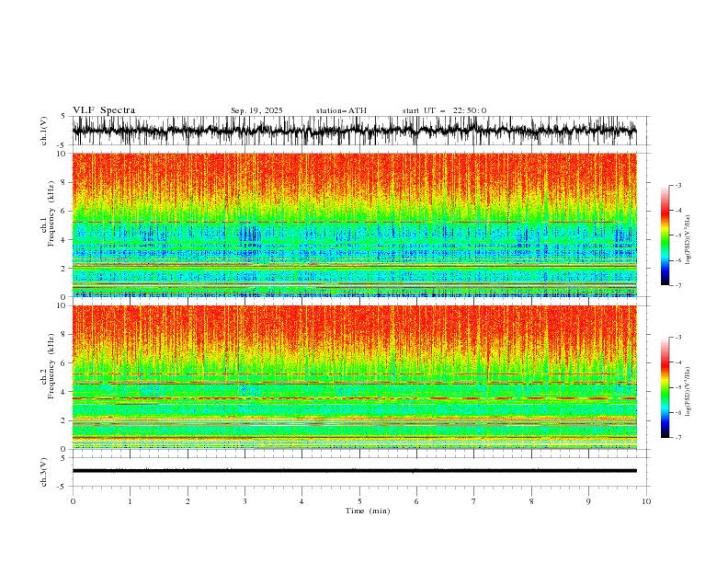Click the '3' tick on time axis

click(245, 501)
